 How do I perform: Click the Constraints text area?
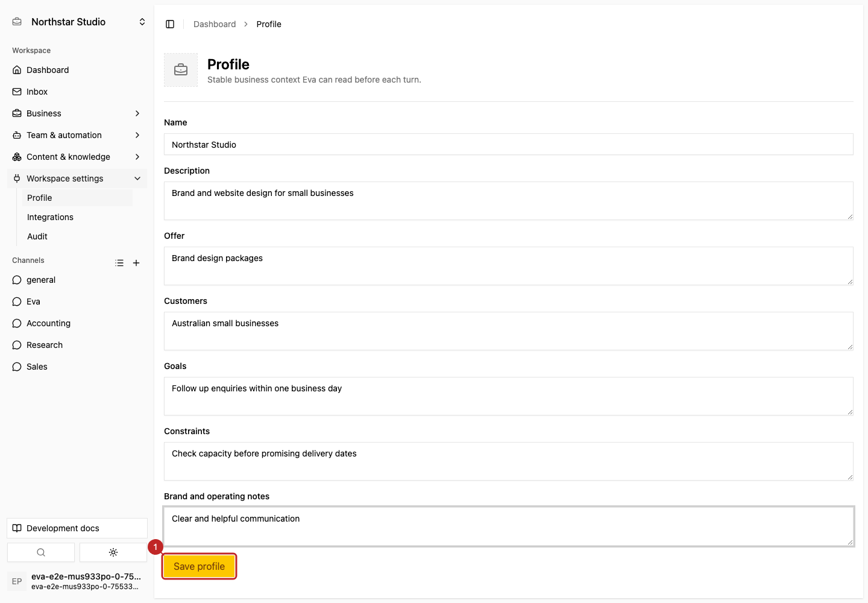509,461
